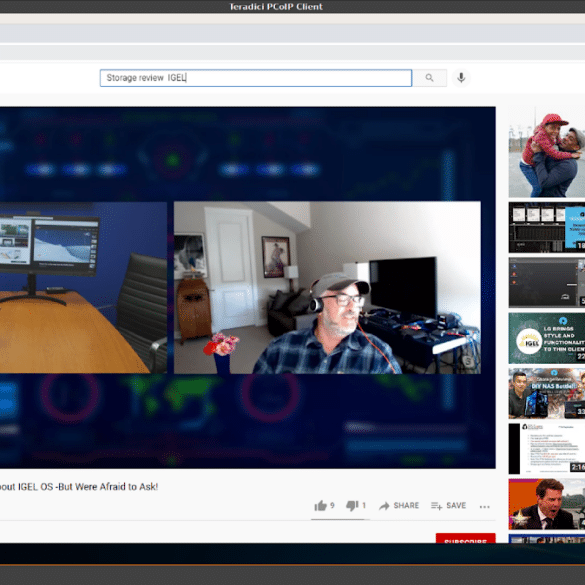
Task: Save video to playlist with SAVE
Action: click(x=448, y=506)
